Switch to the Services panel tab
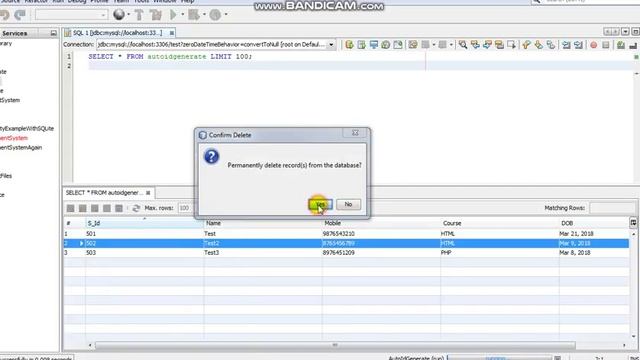Screen dimensions: 640x360 [15, 33]
